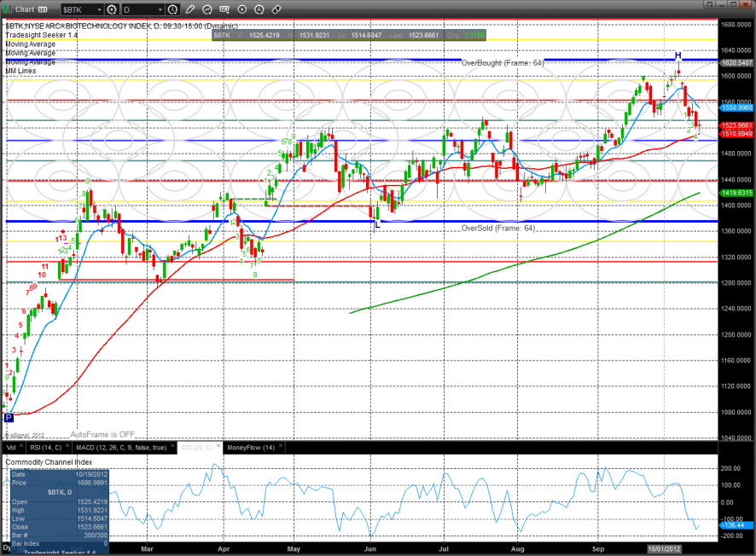Click the symbol settings gear icon
The image size is (756, 556).
[110, 10]
